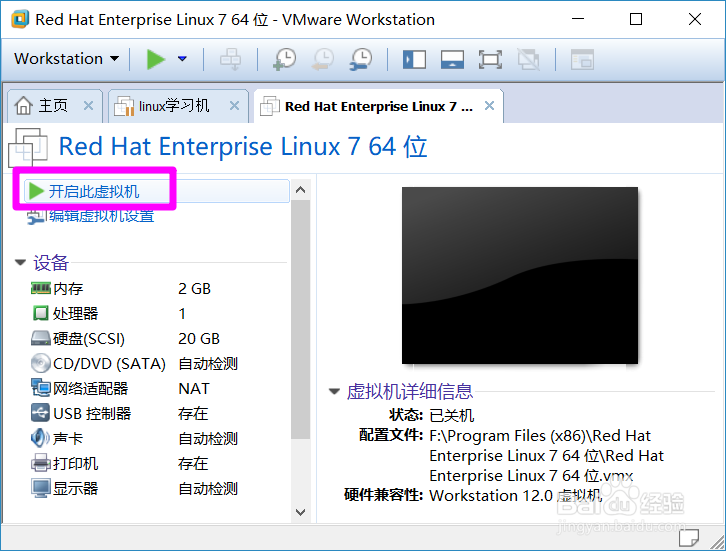Select the 网络适配器 device row
726x551 pixels.
(120, 389)
